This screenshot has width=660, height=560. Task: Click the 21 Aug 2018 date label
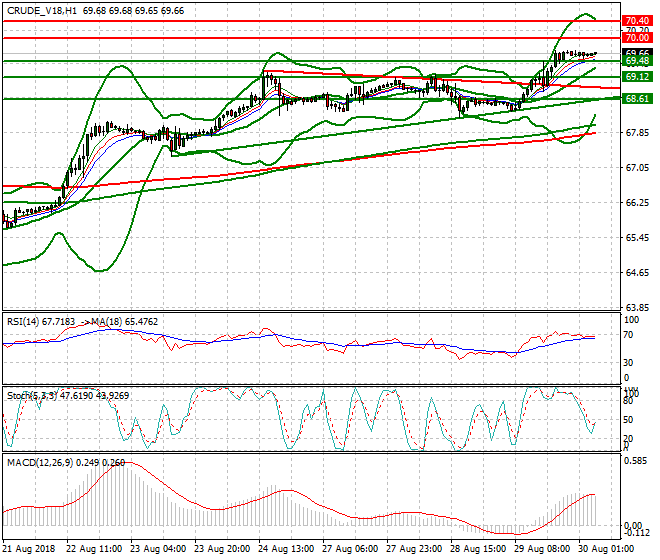[x=29, y=549]
